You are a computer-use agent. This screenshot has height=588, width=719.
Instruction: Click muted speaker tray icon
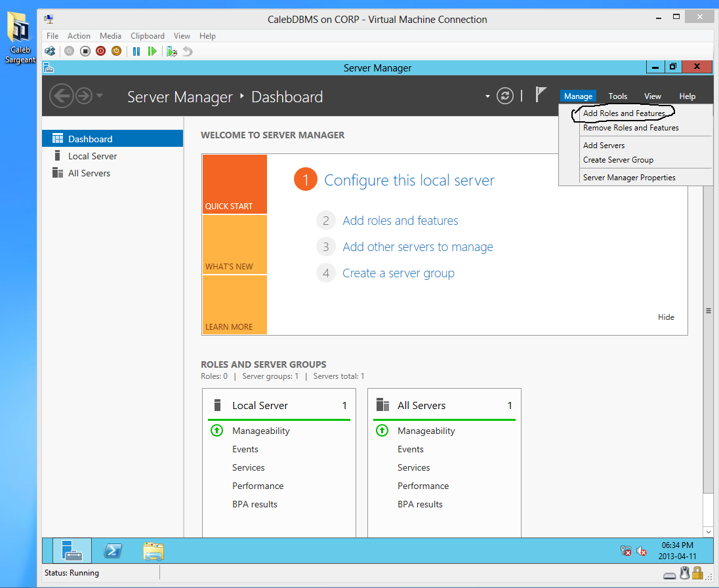coord(642,551)
